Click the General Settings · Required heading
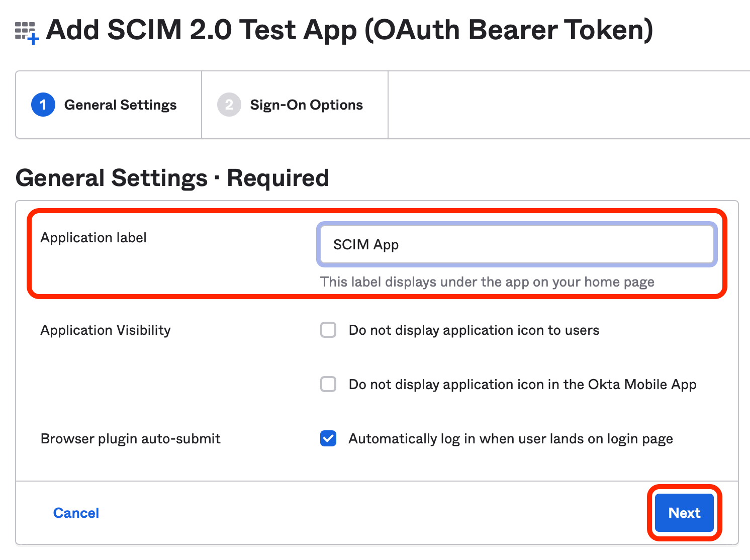Viewport: 750px width, 560px height. pyautogui.click(x=172, y=178)
